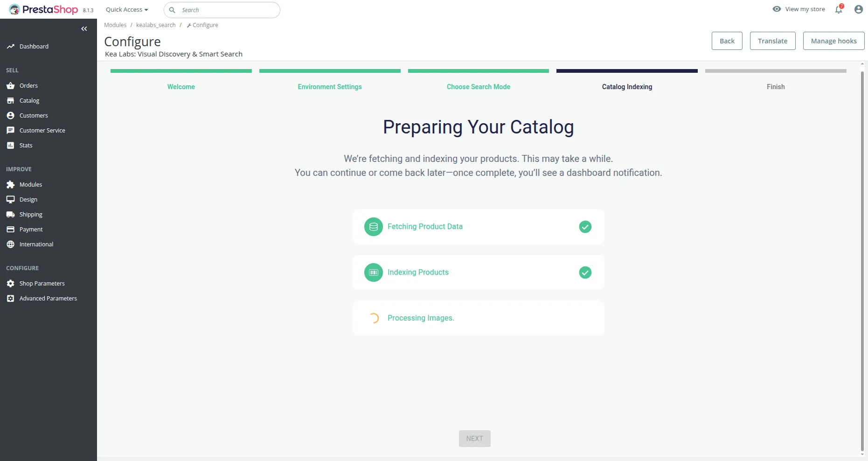Click the Manage hooks button
The width and height of the screenshot is (868, 461).
coord(833,41)
